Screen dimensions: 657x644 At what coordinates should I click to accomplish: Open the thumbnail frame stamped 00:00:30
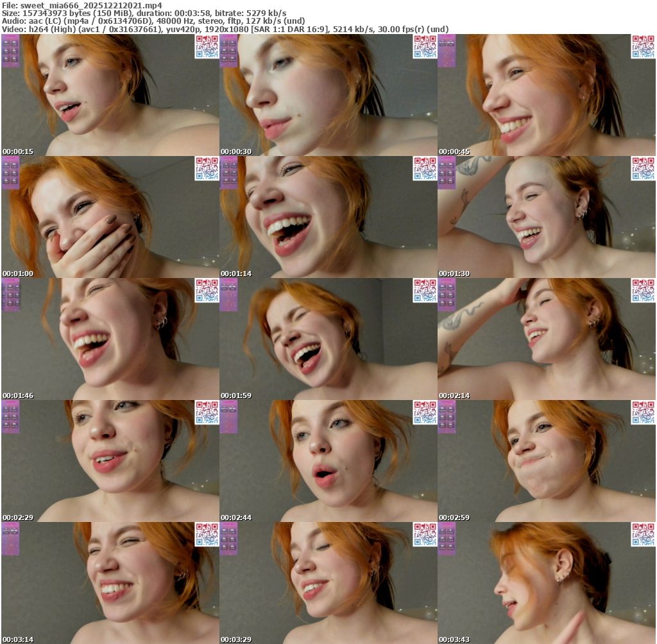[x=328, y=95]
